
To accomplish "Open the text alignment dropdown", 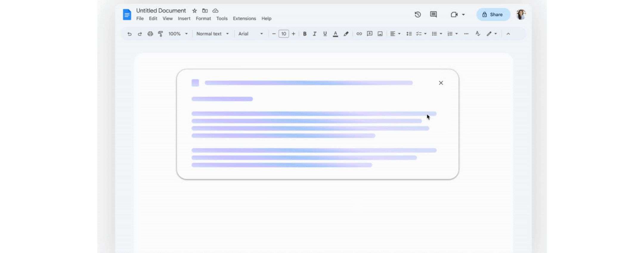I will (395, 34).
